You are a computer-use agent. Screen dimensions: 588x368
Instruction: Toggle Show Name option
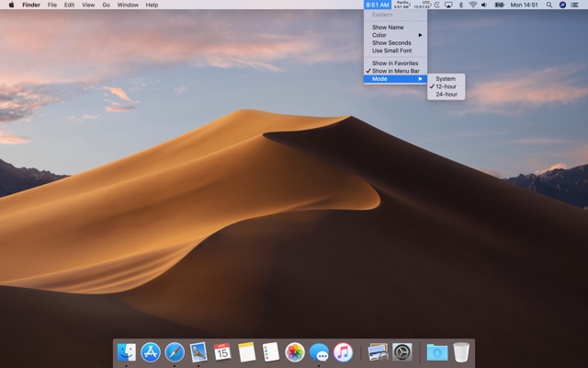(395, 27)
